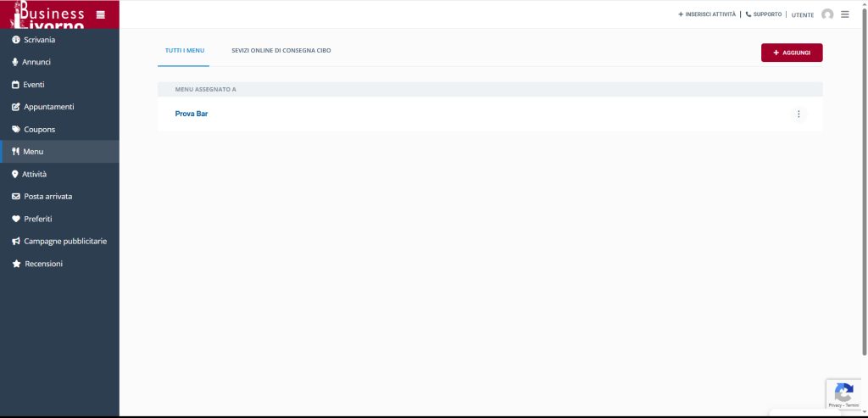Viewport: 868px width, 418px height.
Task: Open Attività location section
Action: 34,174
